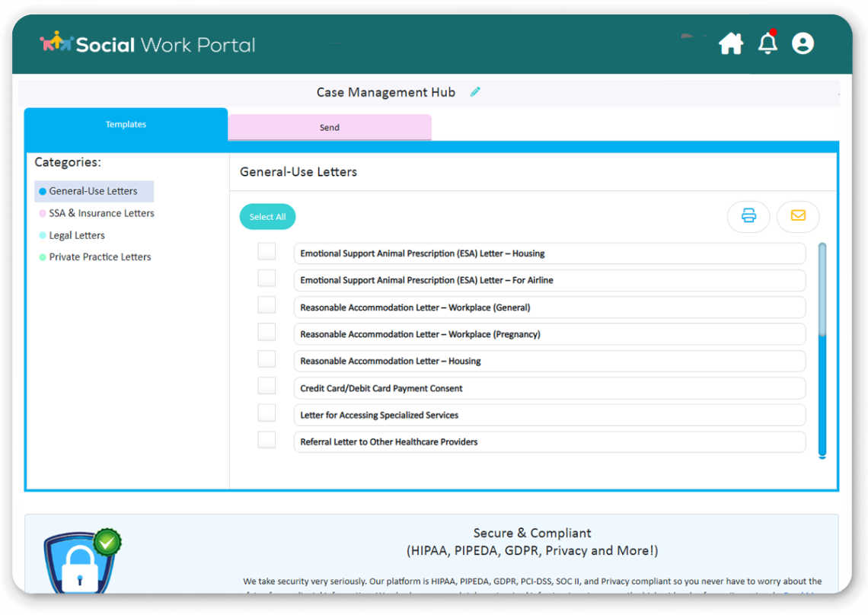Switch to the Templates tab
868x615 pixels.
click(126, 124)
